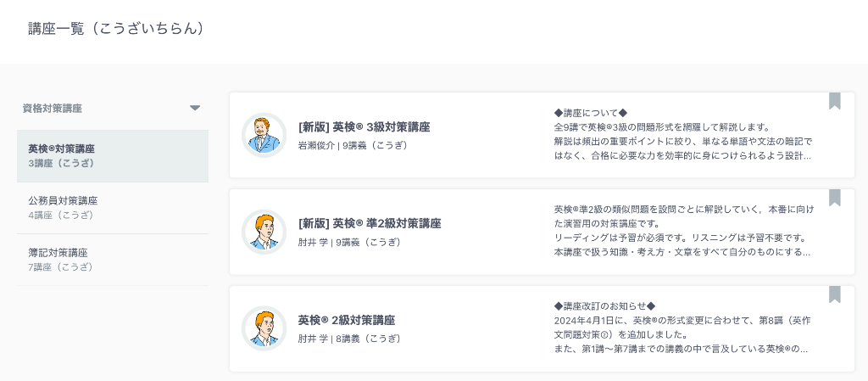Viewport: 868px width, 381px height.
Task: Open 公務員対策講座 category
Action: (113, 208)
